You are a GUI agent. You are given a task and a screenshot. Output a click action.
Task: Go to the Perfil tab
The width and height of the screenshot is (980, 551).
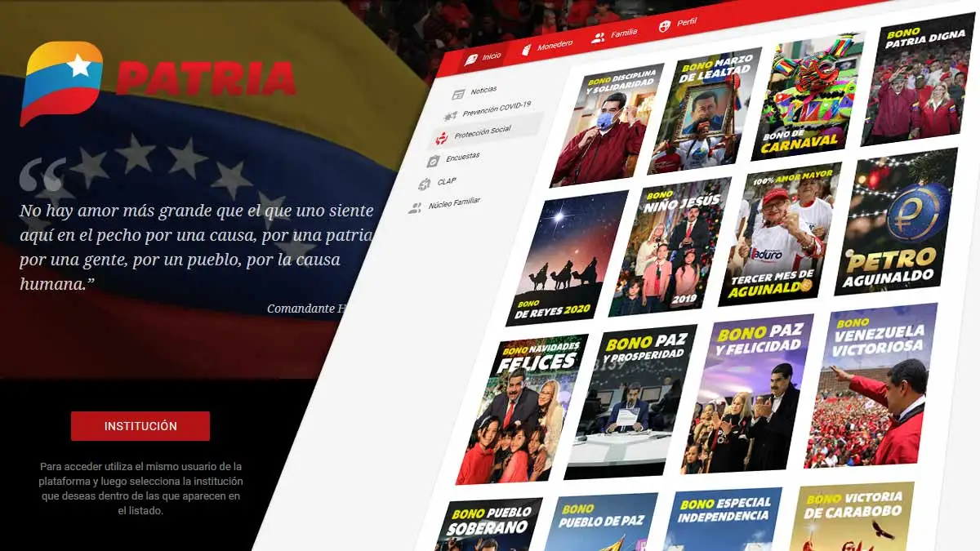[678, 24]
